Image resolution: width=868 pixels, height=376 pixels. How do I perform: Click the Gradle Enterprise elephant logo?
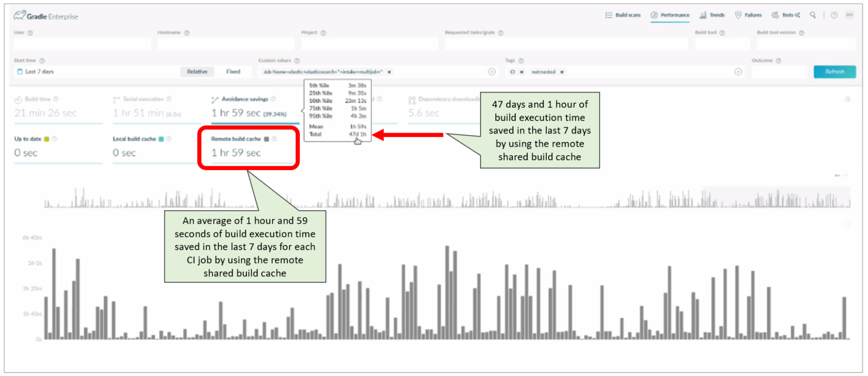(x=20, y=15)
